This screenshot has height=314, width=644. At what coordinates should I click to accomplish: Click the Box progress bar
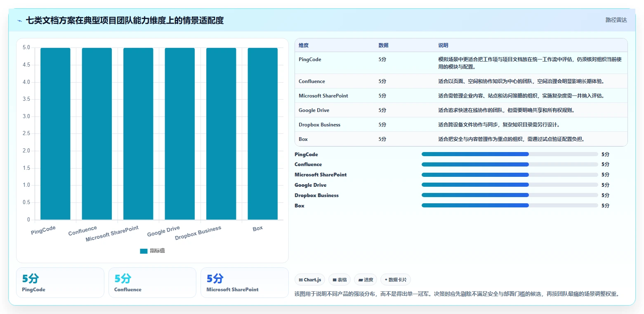[510, 205]
